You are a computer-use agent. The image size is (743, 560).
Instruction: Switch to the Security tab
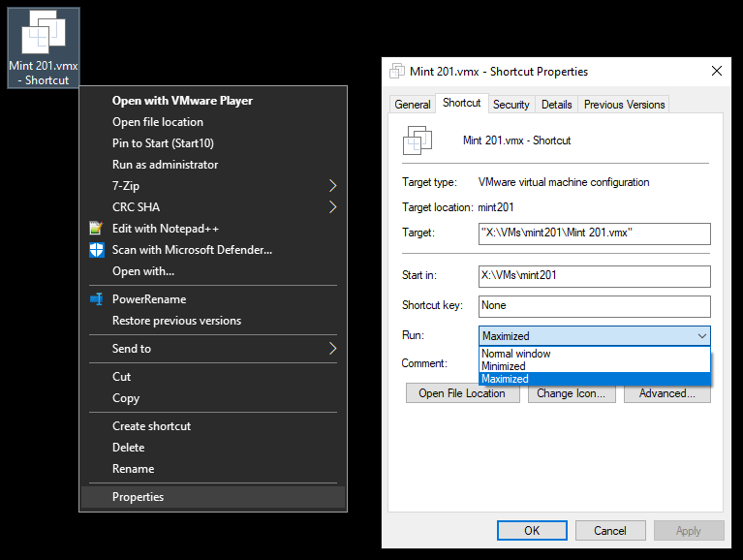[511, 105]
